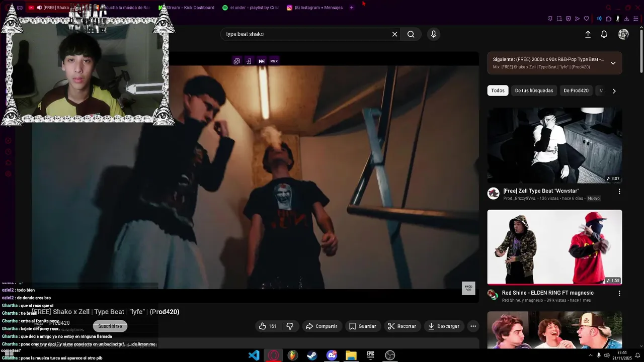Show hidden icons with the system tray chevron
644x362 pixels.
[x=591, y=355]
